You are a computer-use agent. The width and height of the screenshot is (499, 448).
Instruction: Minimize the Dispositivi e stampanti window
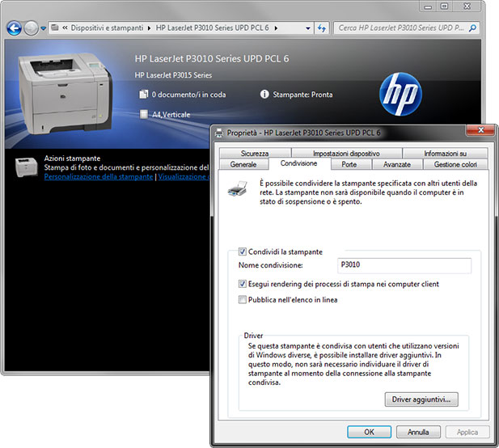point(428,6)
